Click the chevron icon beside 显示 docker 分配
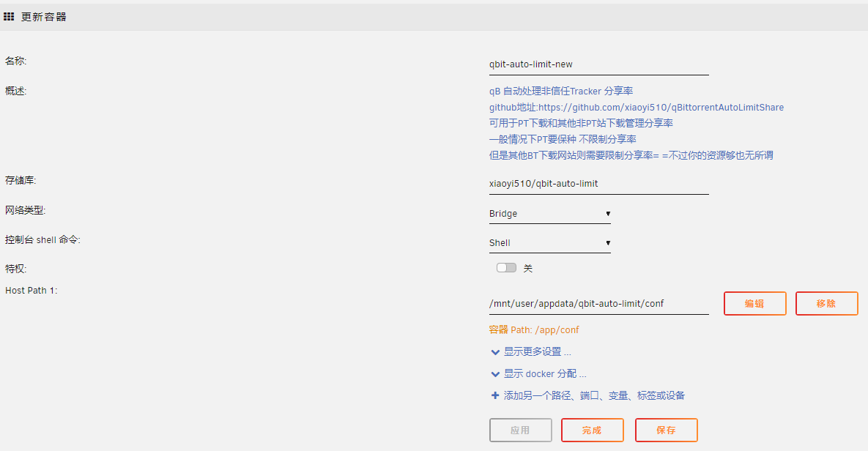This screenshot has width=868, height=451. click(495, 373)
